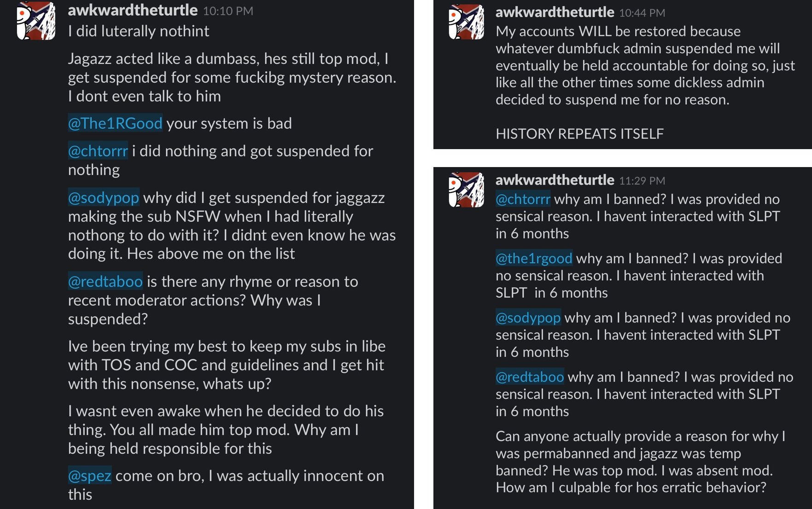The width and height of the screenshot is (812, 509).
Task: Open @chtorrr mention before "why am I banned"
Action: click(523, 199)
